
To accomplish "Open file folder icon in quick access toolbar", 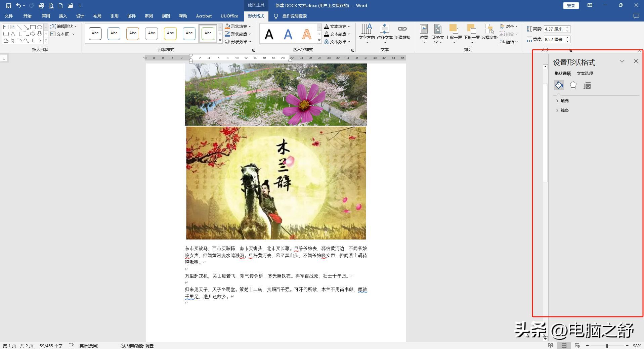I will [x=70, y=5].
